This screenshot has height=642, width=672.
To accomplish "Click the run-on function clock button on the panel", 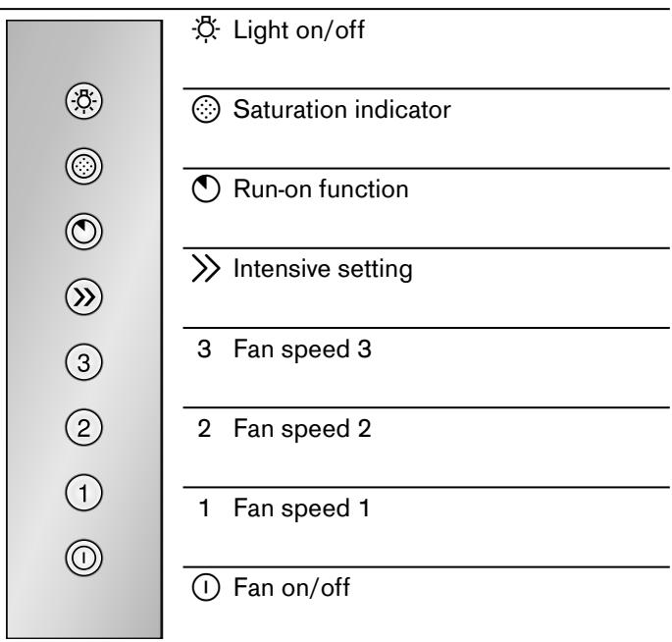I will (84, 232).
